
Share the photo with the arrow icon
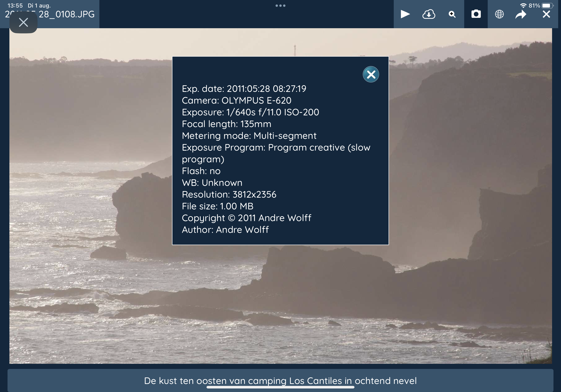(521, 14)
